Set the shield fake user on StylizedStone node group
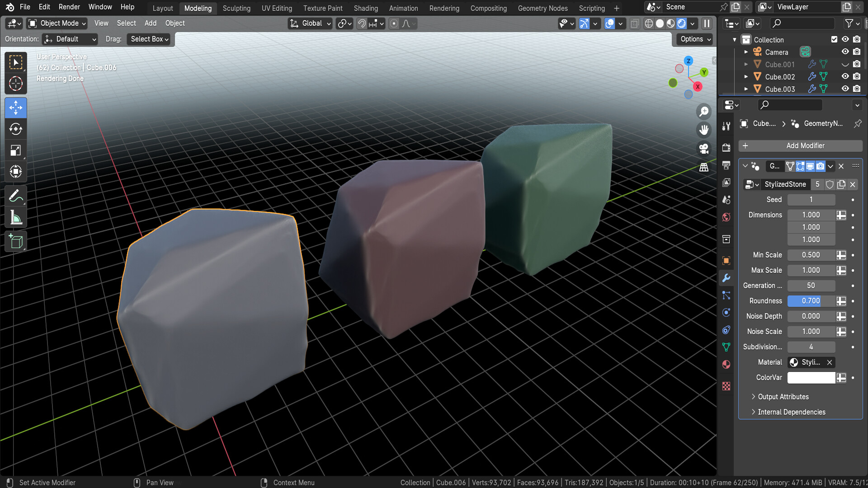The height and width of the screenshot is (488, 868). tap(830, 184)
